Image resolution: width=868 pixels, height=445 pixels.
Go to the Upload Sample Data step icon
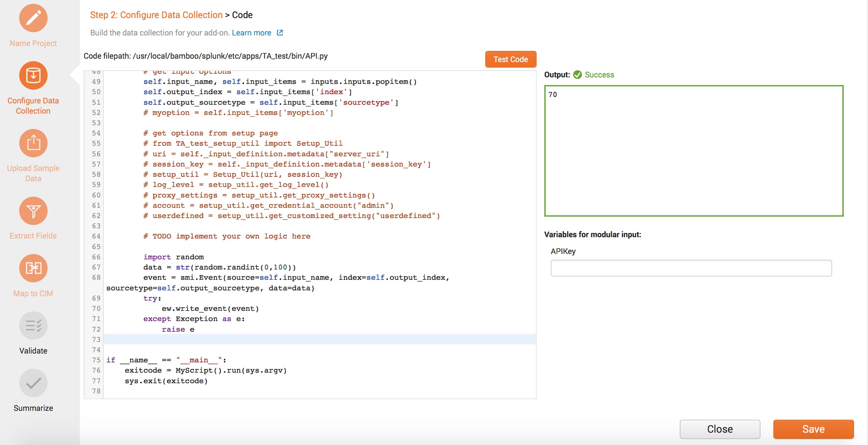[33, 143]
